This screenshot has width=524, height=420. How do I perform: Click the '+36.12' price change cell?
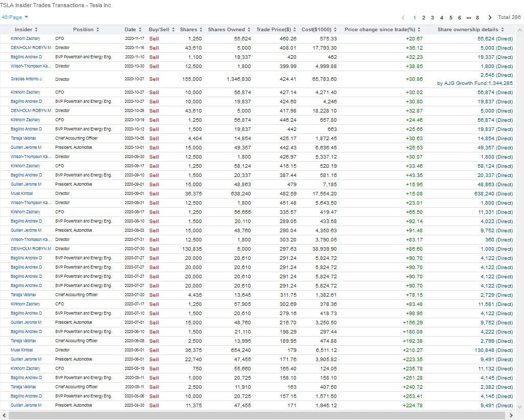coord(414,48)
